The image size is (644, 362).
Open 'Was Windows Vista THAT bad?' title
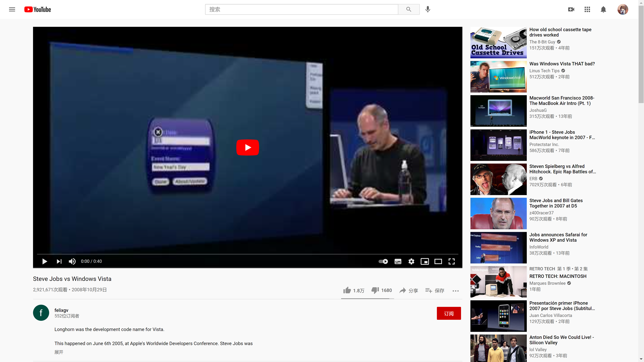pos(562,64)
